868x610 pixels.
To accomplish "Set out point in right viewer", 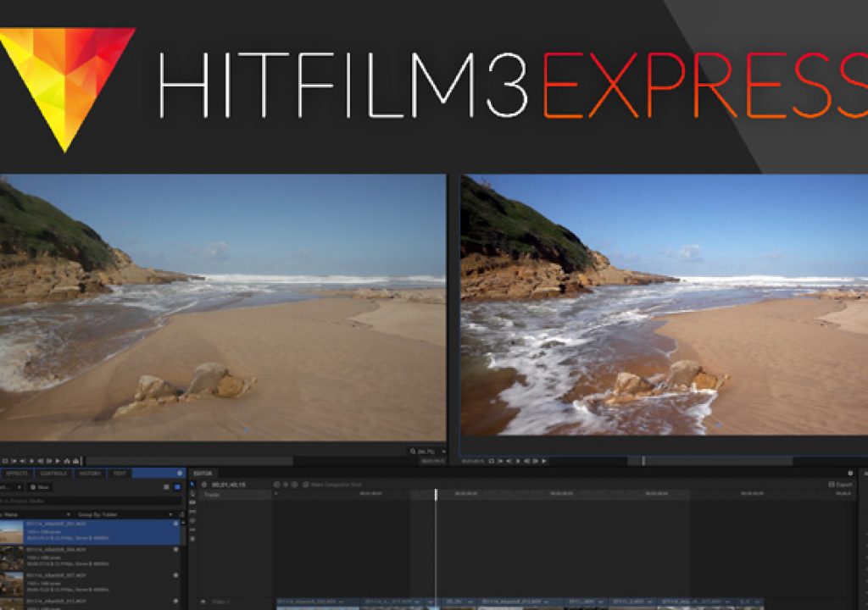I will pyautogui.click(x=509, y=461).
